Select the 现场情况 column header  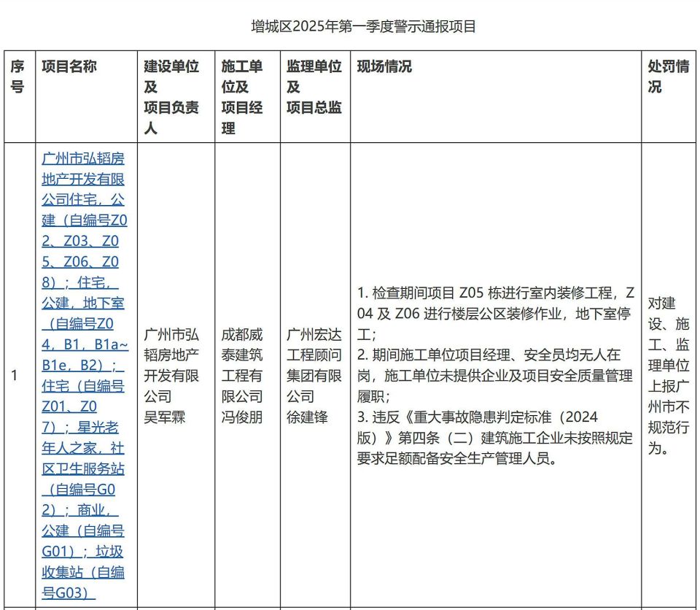[x=496, y=97]
